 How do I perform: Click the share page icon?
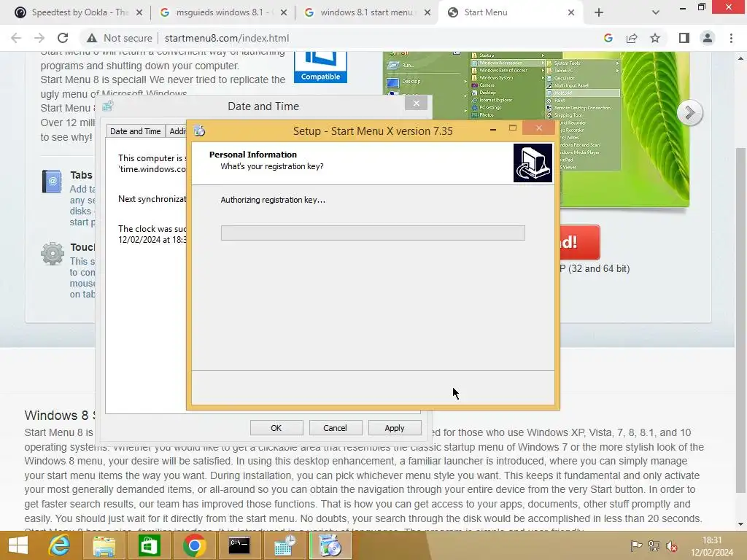point(632,38)
